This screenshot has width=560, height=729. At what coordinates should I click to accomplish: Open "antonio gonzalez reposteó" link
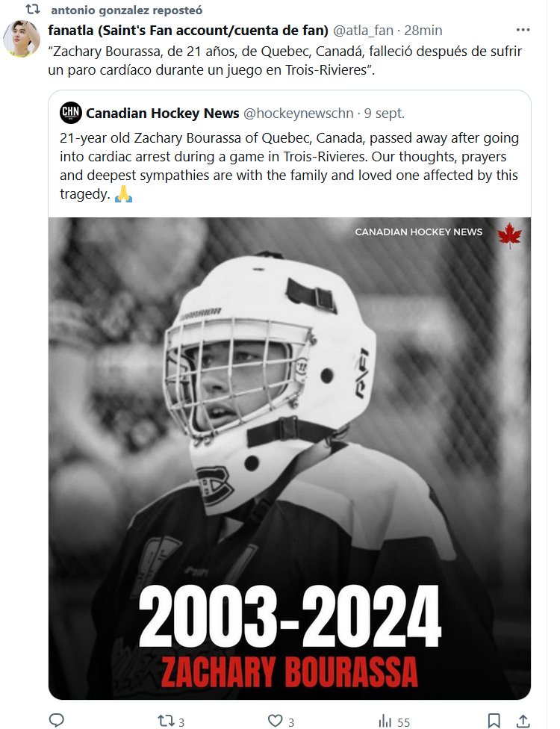(x=126, y=10)
